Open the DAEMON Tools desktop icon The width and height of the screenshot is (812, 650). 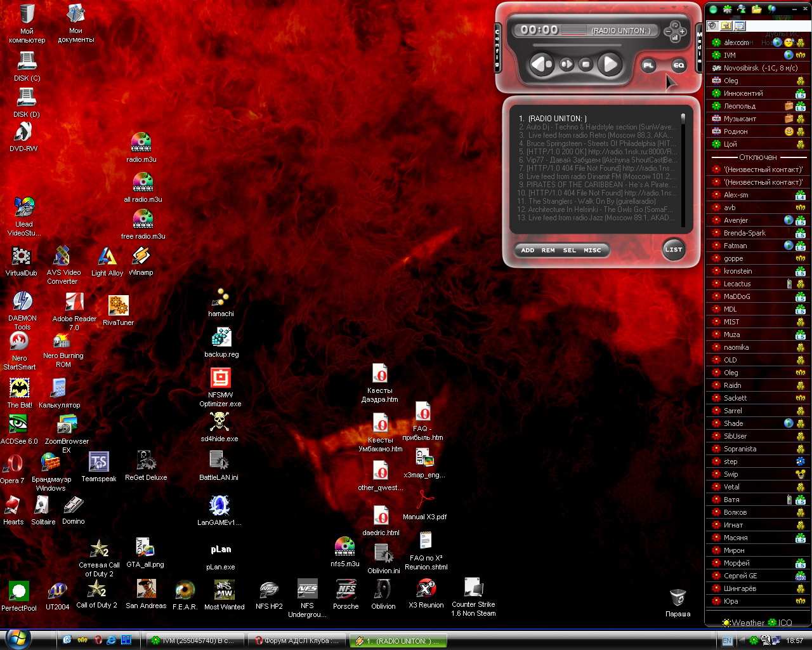(x=22, y=306)
